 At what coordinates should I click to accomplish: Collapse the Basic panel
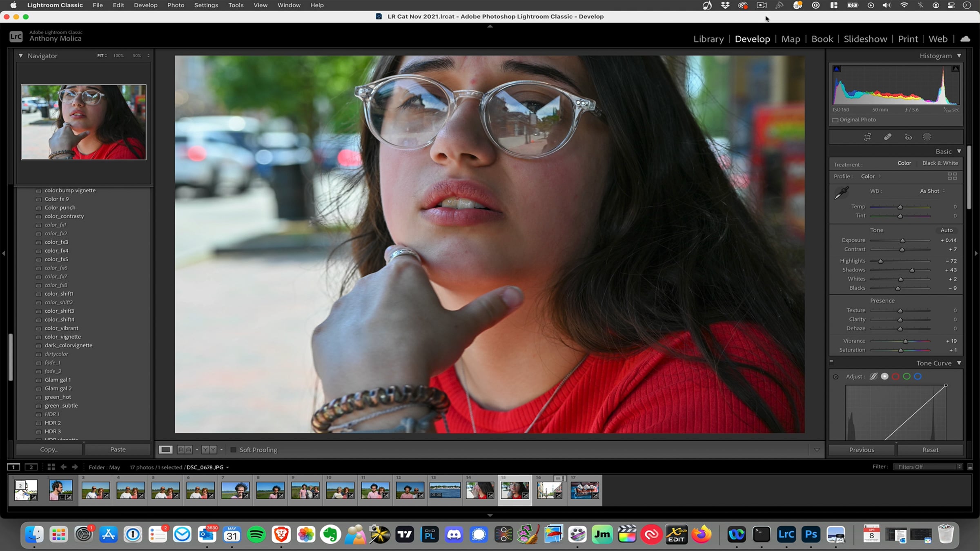959,151
